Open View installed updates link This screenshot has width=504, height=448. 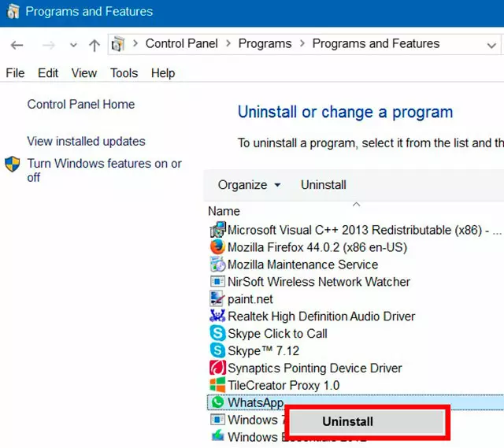86,142
